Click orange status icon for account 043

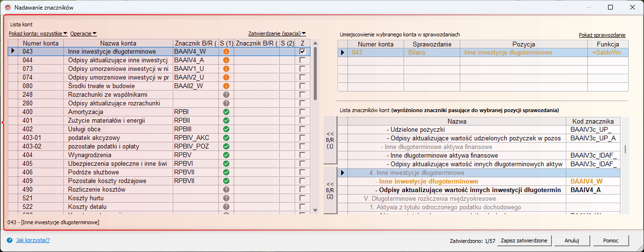tap(226, 51)
